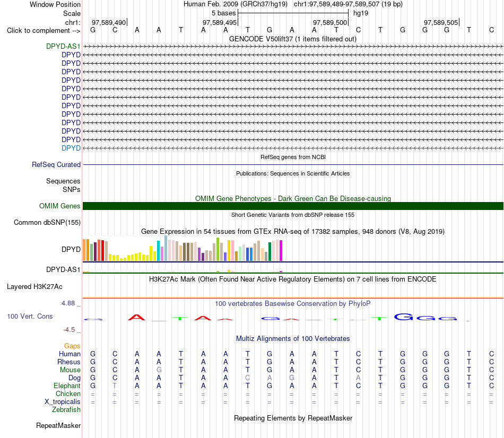The height and width of the screenshot is (438, 504).
Task: Click the largest blue G in the PhyloP logo
Action: (403, 317)
